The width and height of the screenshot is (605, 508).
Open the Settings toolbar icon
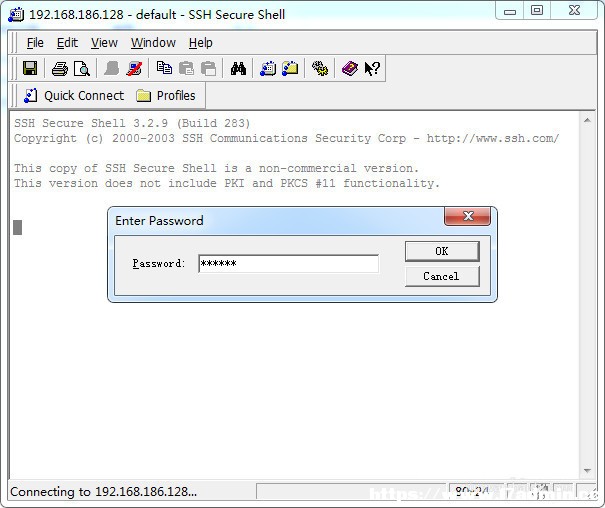click(320, 69)
